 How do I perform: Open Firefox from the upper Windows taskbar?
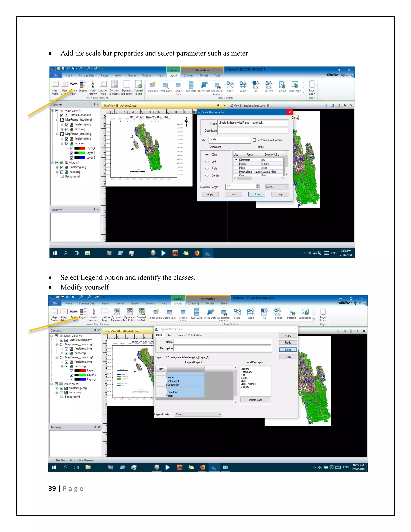(197, 253)
